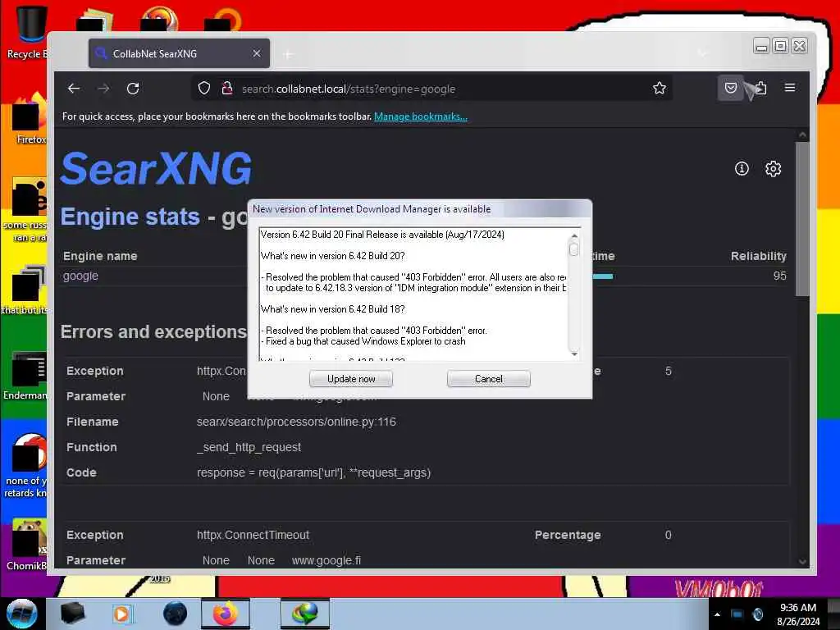
Task: Click the SearXNG logo
Action: (156, 168)
